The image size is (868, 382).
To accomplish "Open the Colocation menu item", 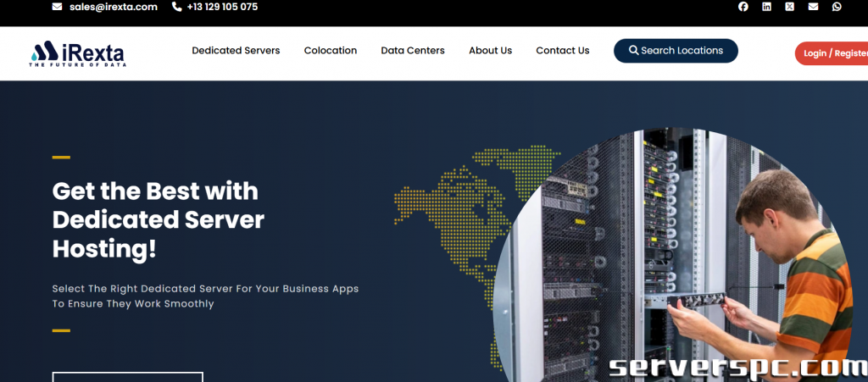I will point(331,50).
